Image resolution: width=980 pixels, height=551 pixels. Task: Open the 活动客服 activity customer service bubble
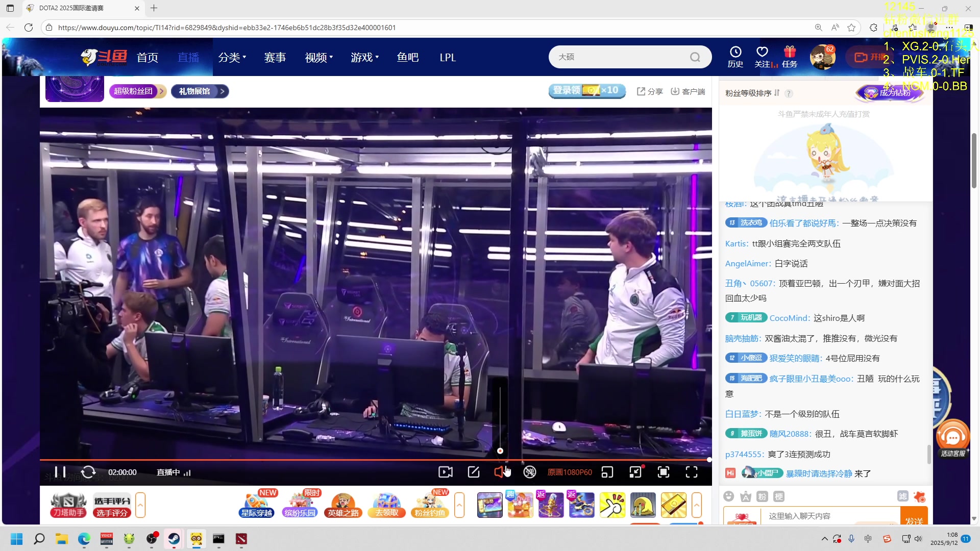pos(952,439)
